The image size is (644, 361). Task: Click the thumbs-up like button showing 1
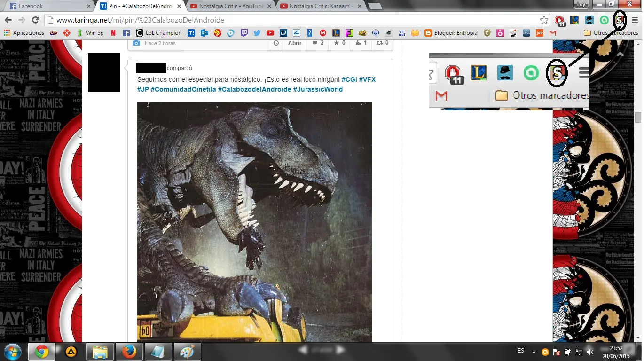(361, 43)
